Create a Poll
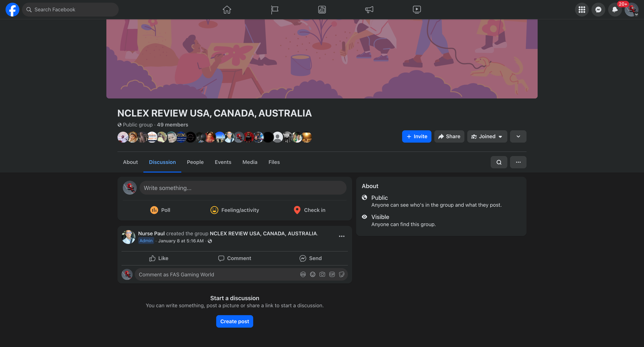Viewport: 644px width, 347px height. click(x=160, y=210)
